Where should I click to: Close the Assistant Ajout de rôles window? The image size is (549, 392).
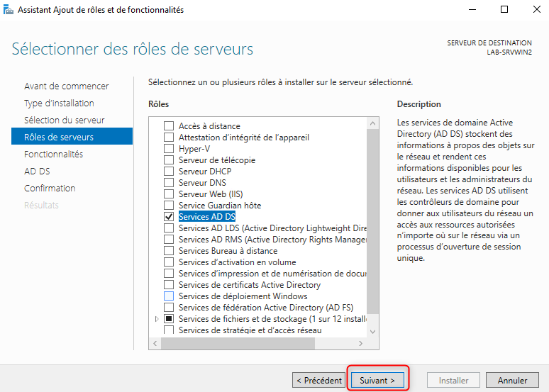pos(536,9)
